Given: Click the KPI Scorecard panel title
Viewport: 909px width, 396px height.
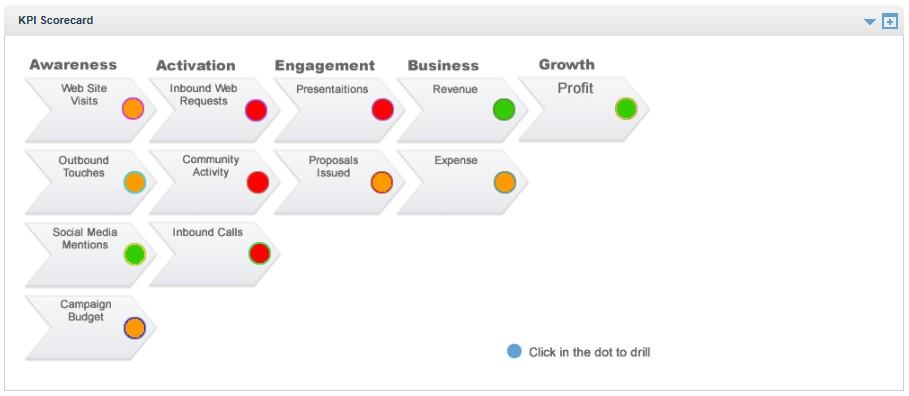Looking at the screenshot, I should tap(56, 20).
